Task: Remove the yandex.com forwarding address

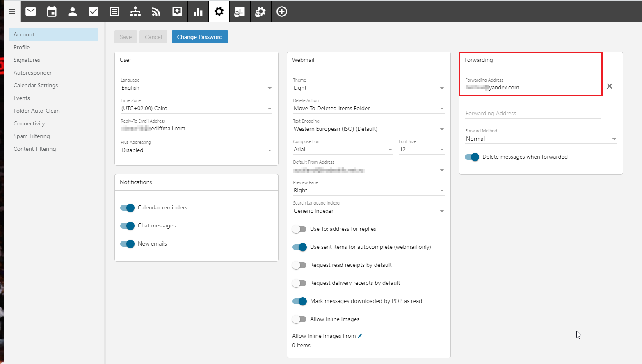Action: [610, 86]
